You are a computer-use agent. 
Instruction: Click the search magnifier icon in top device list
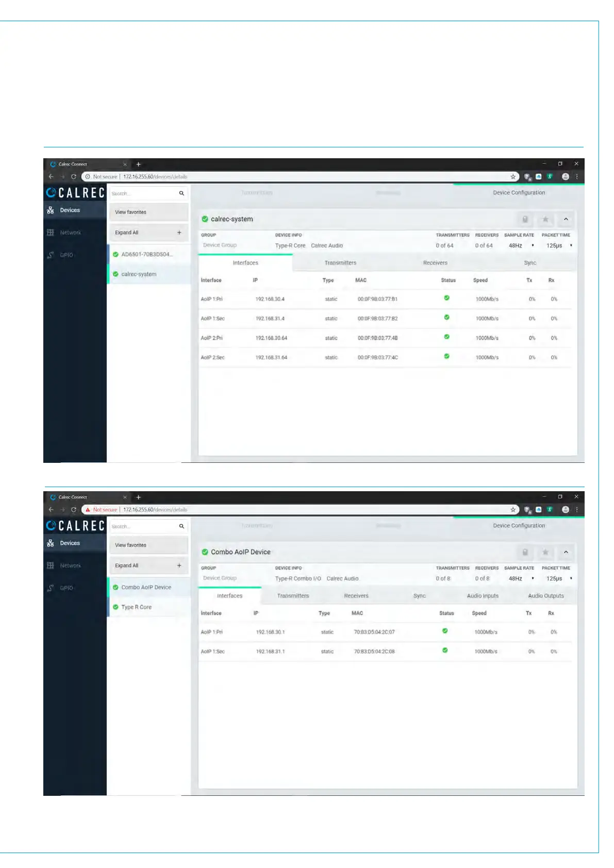click(181, 193)
